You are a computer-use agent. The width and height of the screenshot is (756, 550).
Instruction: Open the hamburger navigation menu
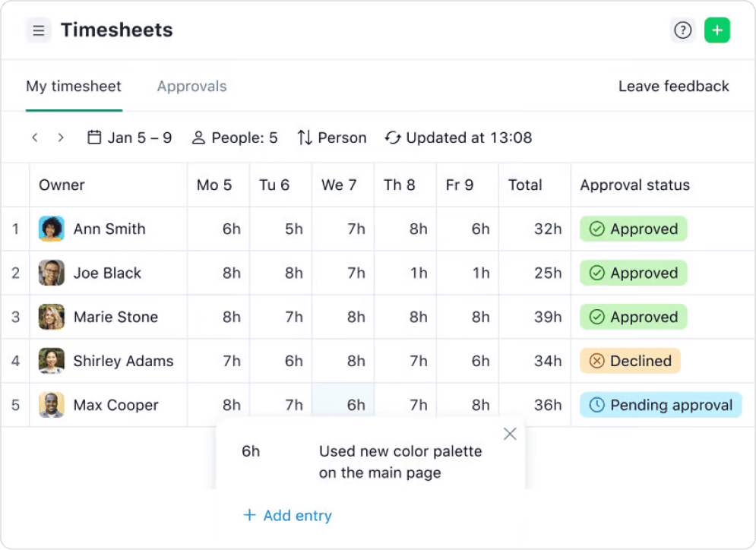pos(38,30)
